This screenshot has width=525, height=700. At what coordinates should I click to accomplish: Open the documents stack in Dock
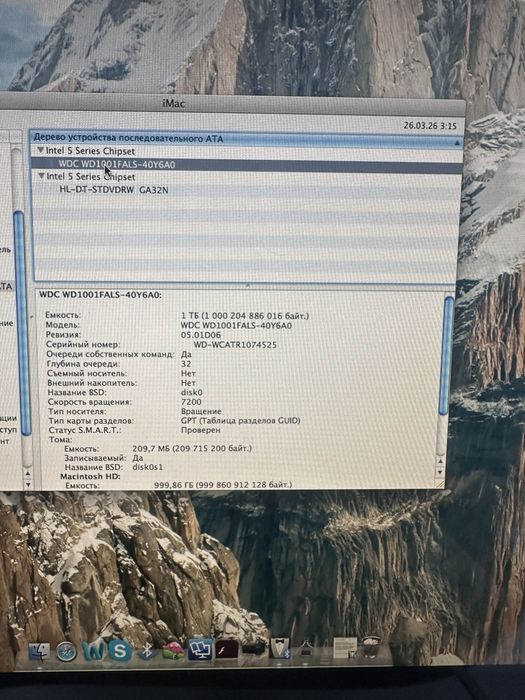(x=345, y=647)
